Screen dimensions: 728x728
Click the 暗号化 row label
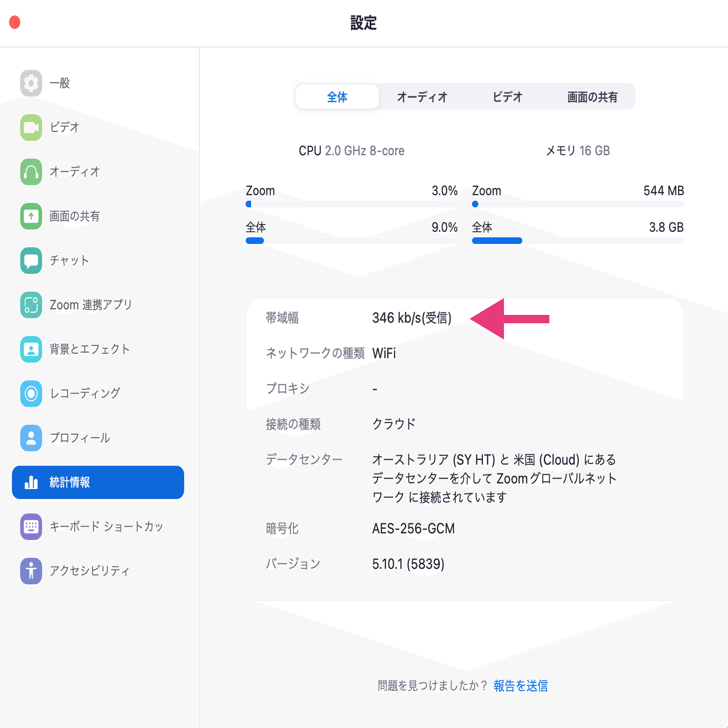pos(282,528)
